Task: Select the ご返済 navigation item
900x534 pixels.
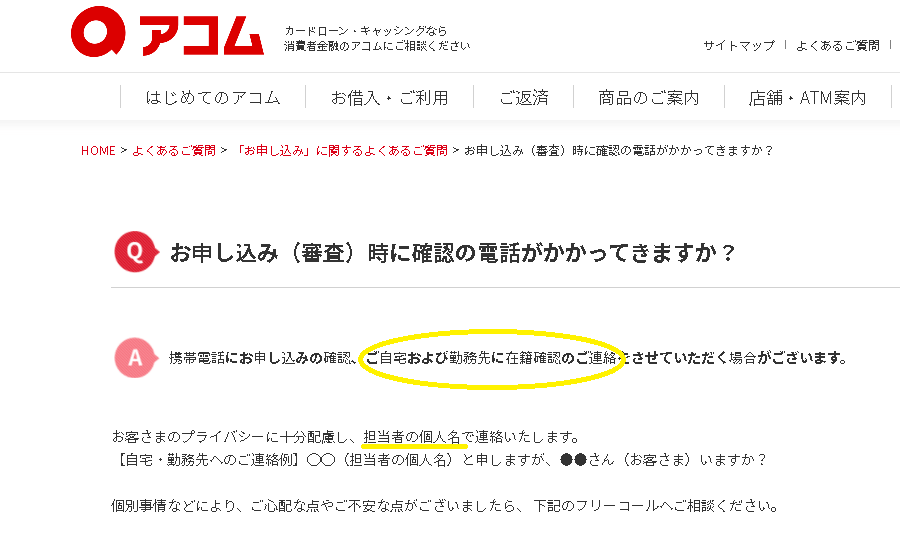Action: tap(523, 98)
